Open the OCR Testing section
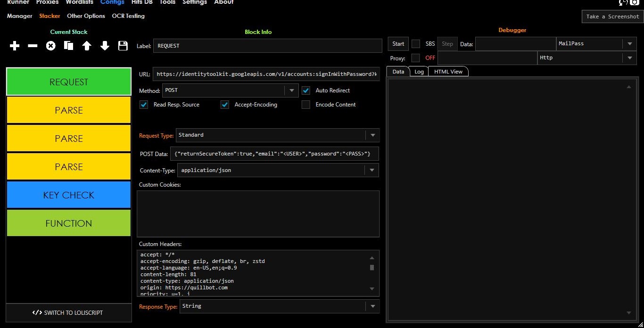644x328 pixels. (128, 16)
